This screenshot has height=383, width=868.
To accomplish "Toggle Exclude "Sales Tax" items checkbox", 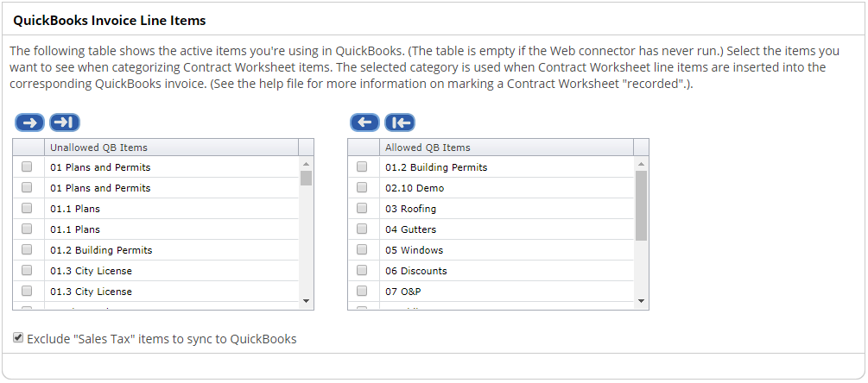I will tap(18, 337).
